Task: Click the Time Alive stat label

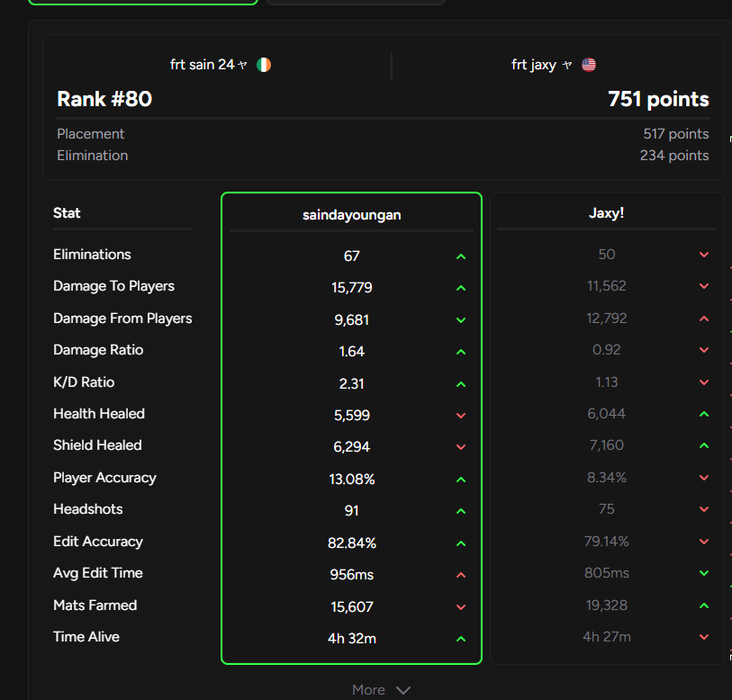Action: click(86, 637)
